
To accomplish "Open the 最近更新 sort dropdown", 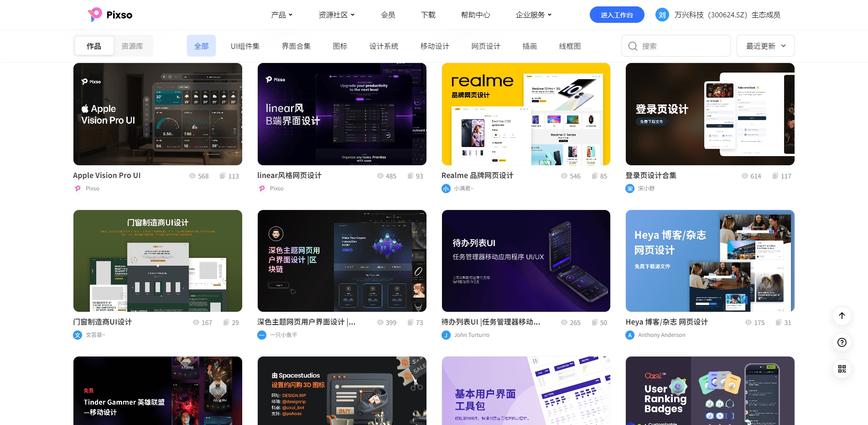I will pos(765,46).
